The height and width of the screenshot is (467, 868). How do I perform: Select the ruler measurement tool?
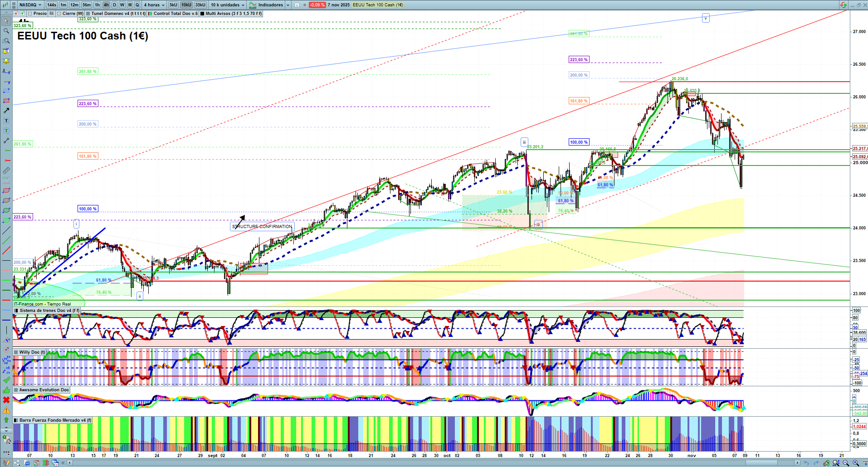[x=6, y=170]
